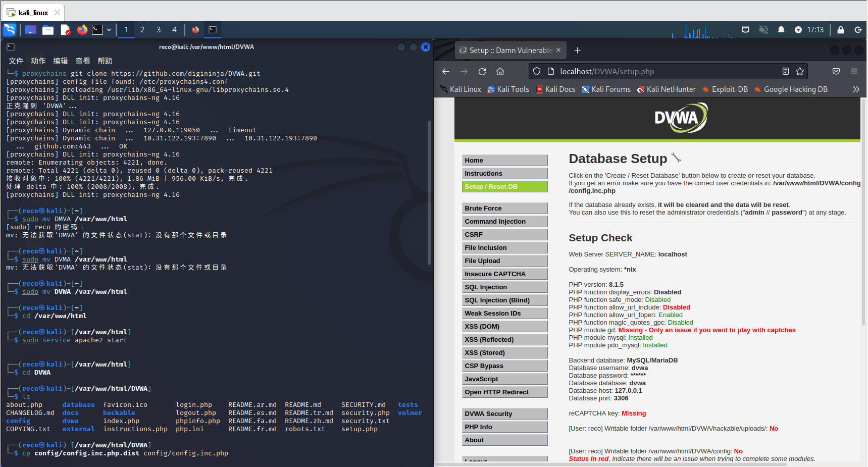Screen dimensions: 868x467
Task: Go back in Firefox
Action: coord(446,72)
